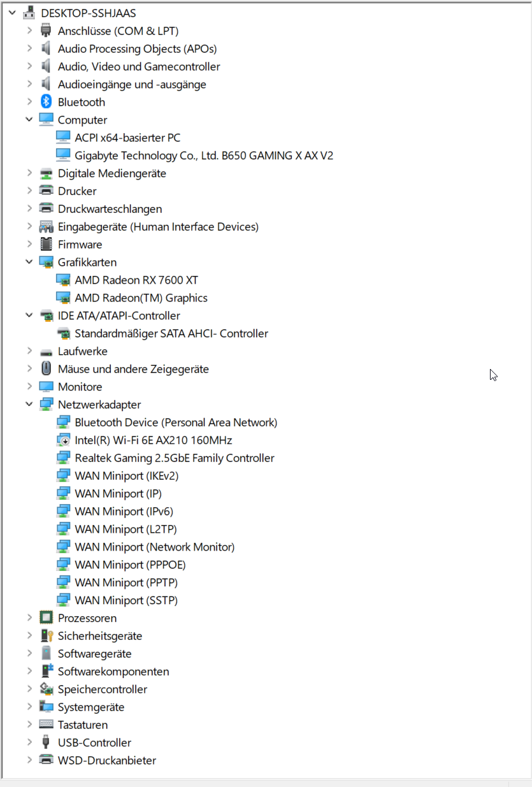Select WAN Miniport (L2TP)
Viewport: 532px width, 787px height.
(x=126, y=530)
